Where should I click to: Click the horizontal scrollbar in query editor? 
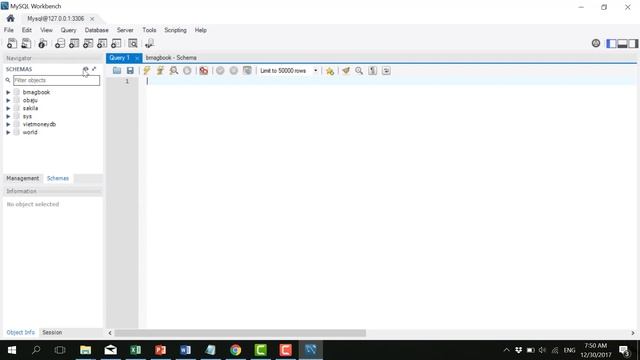point(240,333)
